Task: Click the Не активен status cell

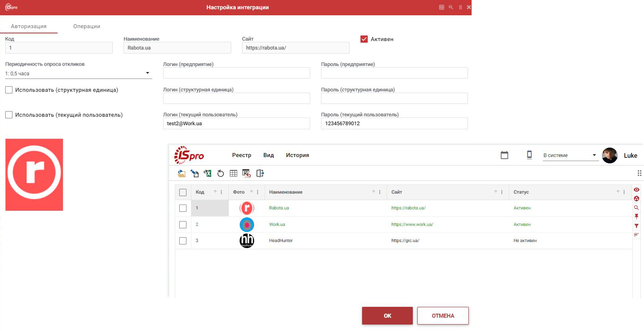Action: coord(525,240)
